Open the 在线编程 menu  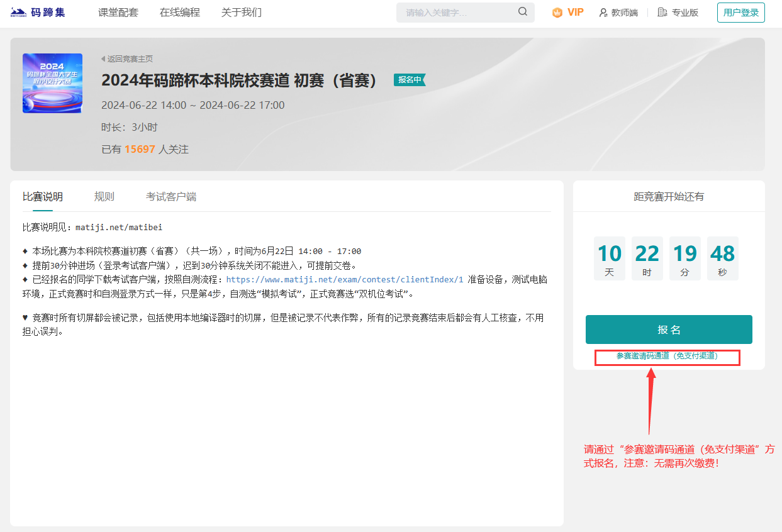click(x=180, y=13)
